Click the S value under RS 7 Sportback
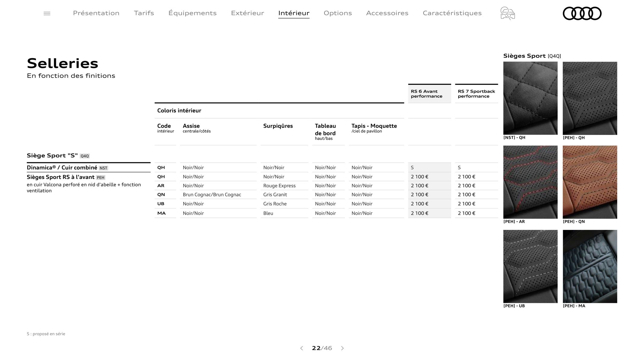644x362 pixels. click(x=459, y=168)
